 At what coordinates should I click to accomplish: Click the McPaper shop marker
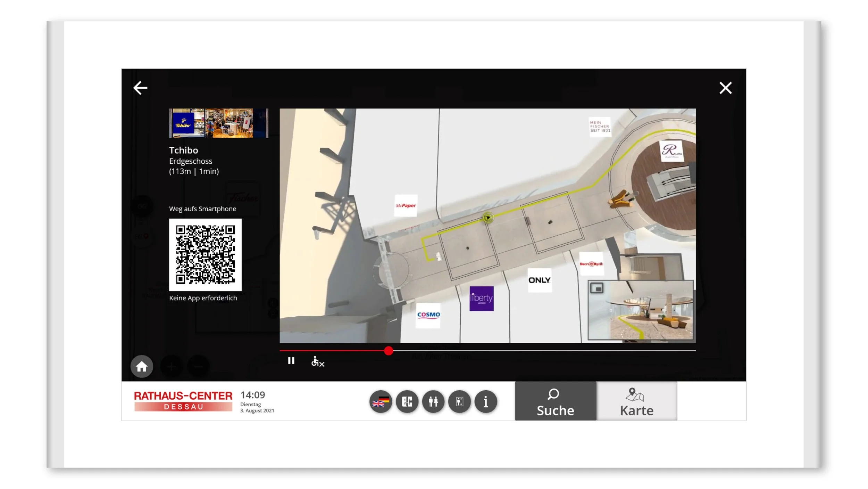pyautogui.click(x=406, y=205)
